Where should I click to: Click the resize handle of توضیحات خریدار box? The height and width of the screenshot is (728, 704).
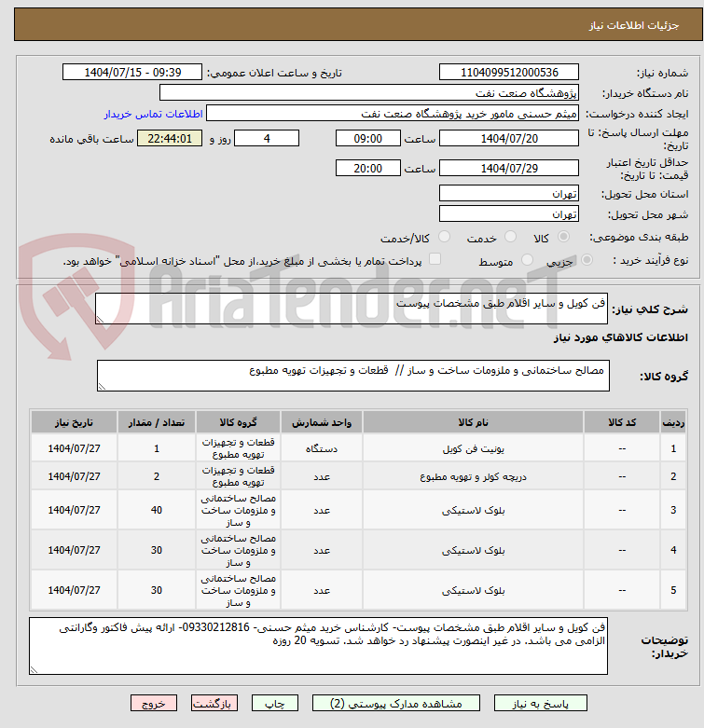coord(34,669)
